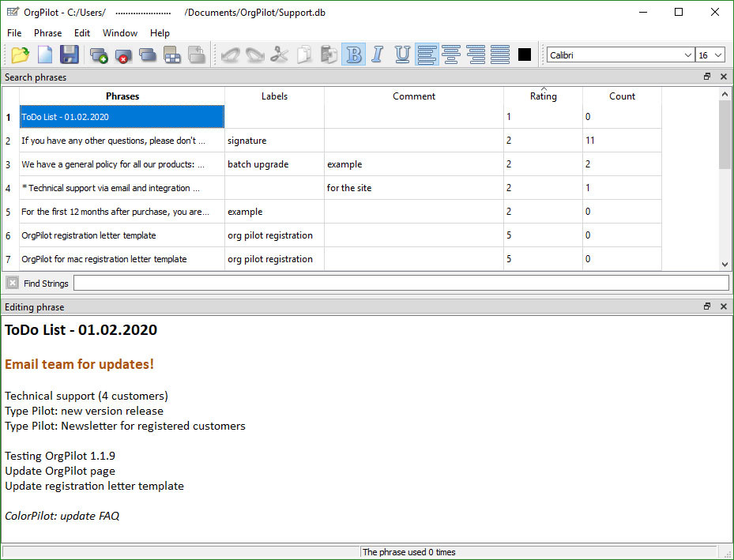734x560 pixels.
Task: Click the phrase table-grid toolbar icon
Action: point(171,55)
